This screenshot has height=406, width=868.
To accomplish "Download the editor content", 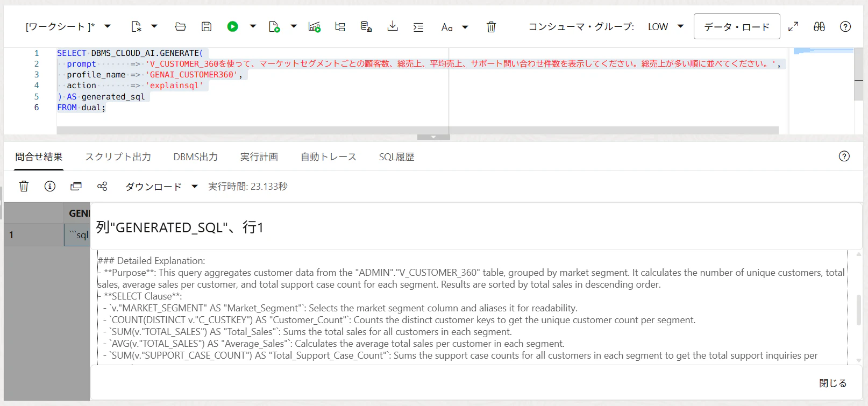I will (x=393, y=26).
